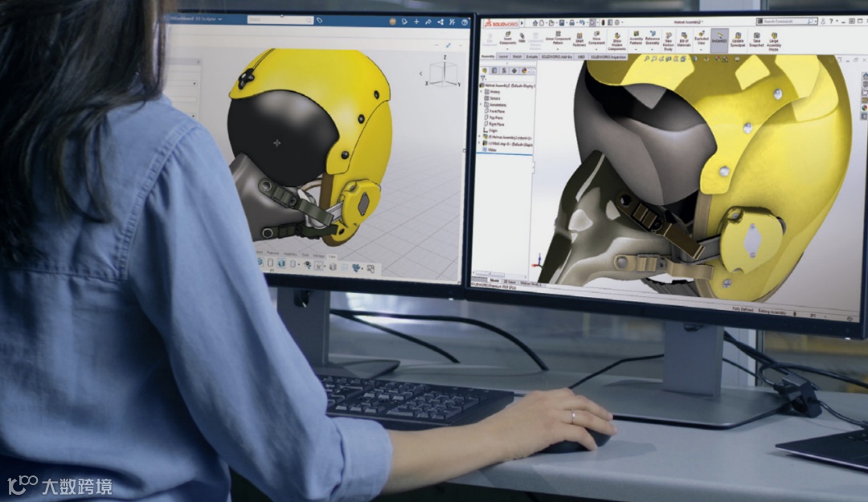Screen dimensions: 868x502
Task: Select Top Plane in feature tree
Action: 494,117
